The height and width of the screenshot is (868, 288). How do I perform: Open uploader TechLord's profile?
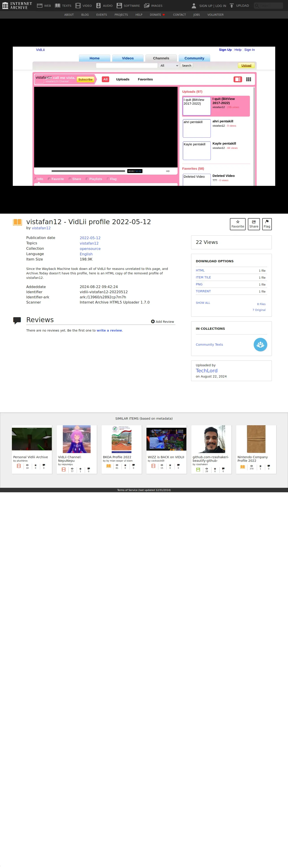[x=207, y=371]
